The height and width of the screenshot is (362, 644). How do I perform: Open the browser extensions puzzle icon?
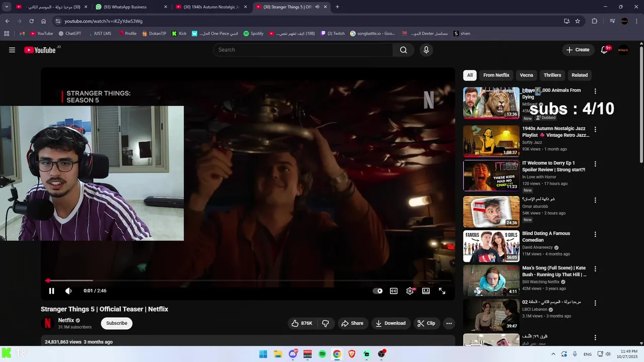click(x=595, y=21)
